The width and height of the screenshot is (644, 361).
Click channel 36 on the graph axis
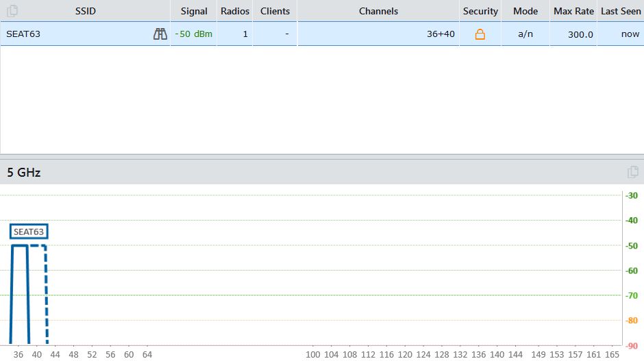click(18, 354)
